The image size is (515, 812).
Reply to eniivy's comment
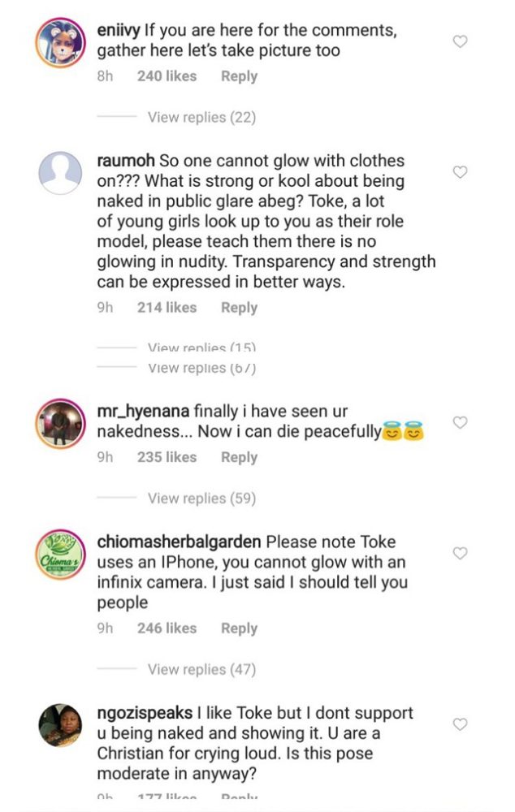pos(240,76)
